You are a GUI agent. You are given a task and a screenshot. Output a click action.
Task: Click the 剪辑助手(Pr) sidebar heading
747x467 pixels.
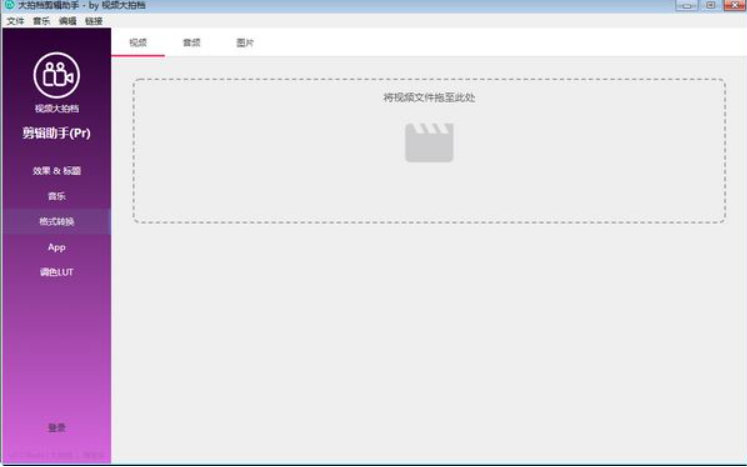click(56, 134)
